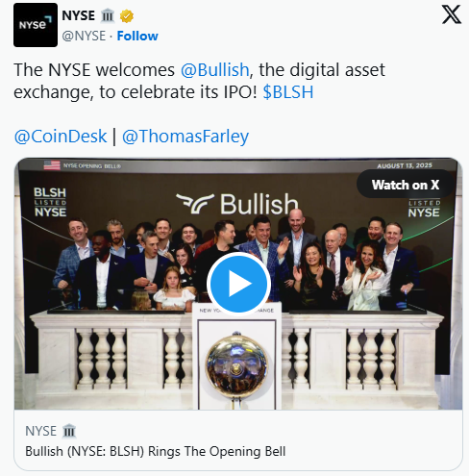Play the Bullish opening bell video
The width and height of the screenshot is (469, 476).
coord(238,284)
